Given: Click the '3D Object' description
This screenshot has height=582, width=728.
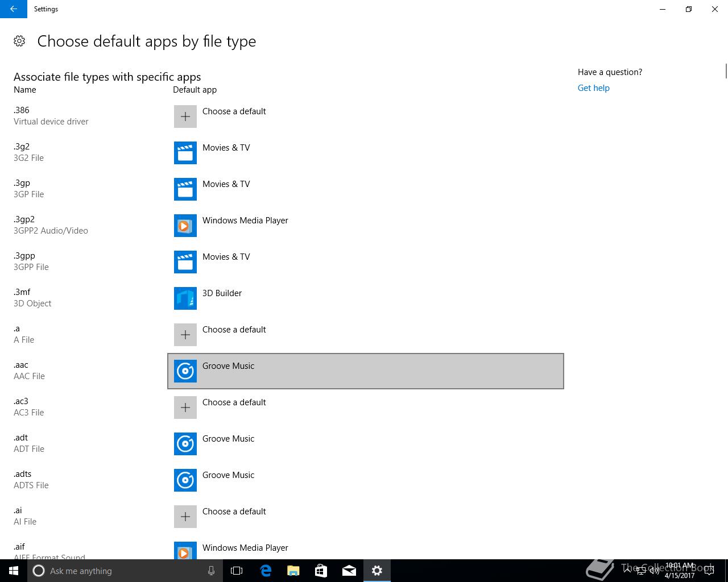Looking at the screenshot, I should (32, 304).
